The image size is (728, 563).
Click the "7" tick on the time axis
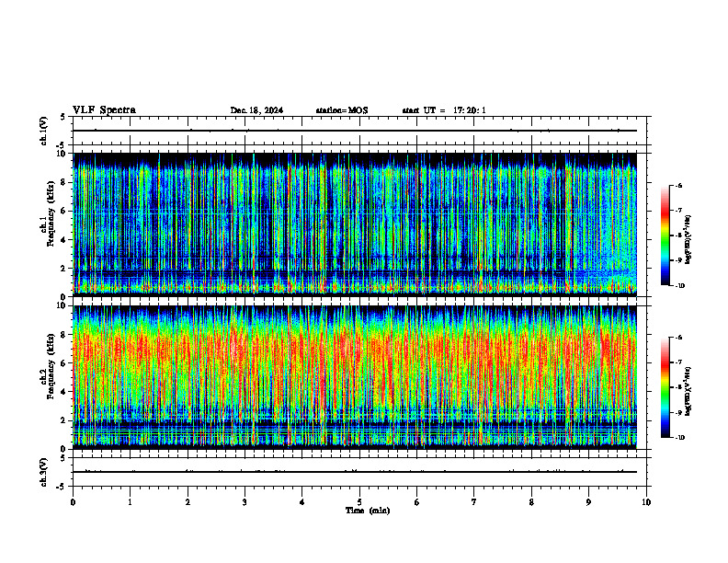click(x=474, y=502)
